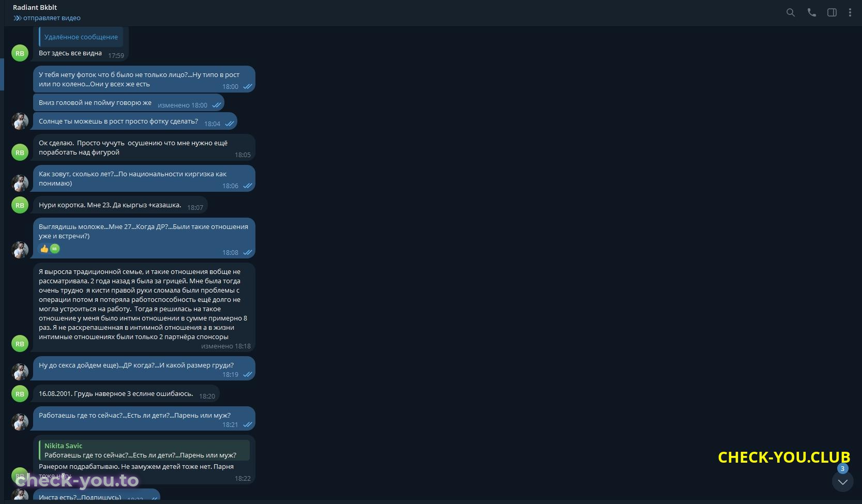Select message 'Вниз головой не пойму говорю же'
The height and width of the screenshot is (504, 862).
pyautogui.click(x=129, y=103)
